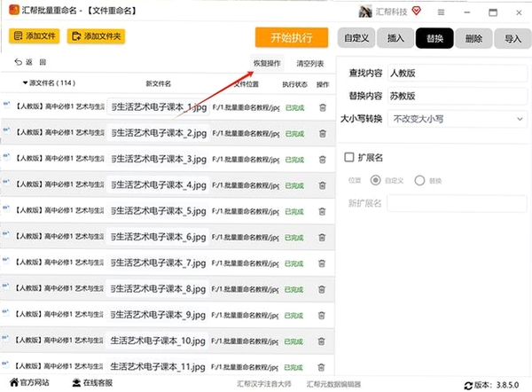Viewport: 532px width, 392px height.
Task: Click the file icon of the 电子课本_1.jpg row
Action: click(7, 105)
